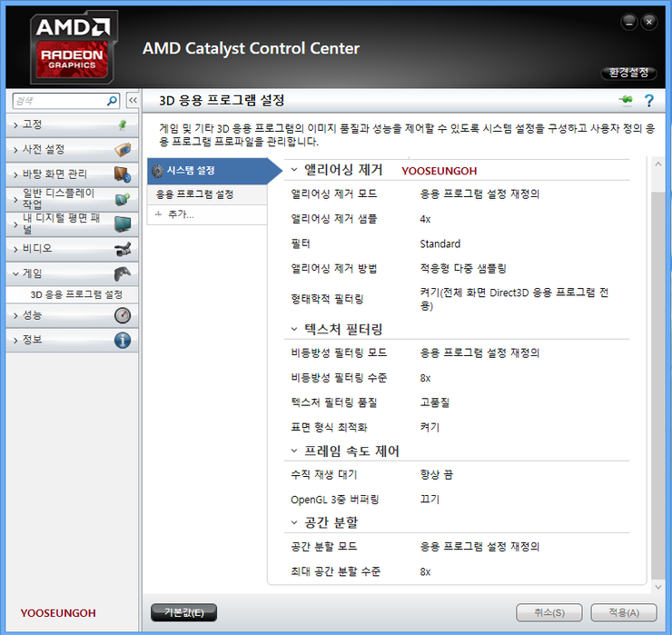Change 수직 재생 대기 항상 끔 value

[436, 474]
